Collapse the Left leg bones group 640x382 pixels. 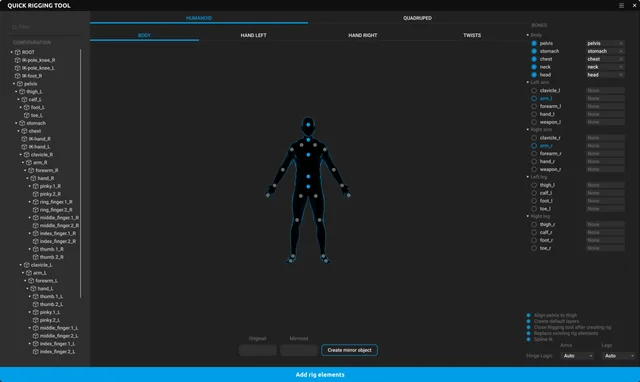coord(527,177)
